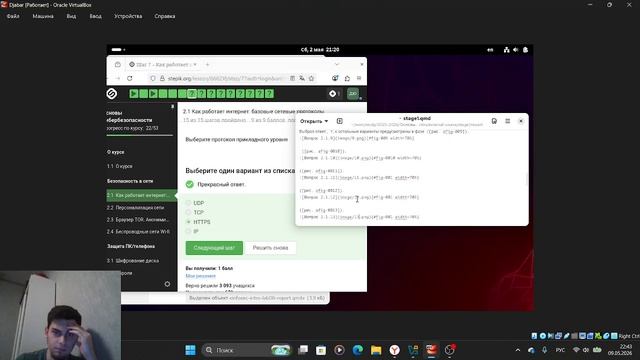
Task: Open lesson 3.1 Шифрование диска
Action: pos(133,260)
